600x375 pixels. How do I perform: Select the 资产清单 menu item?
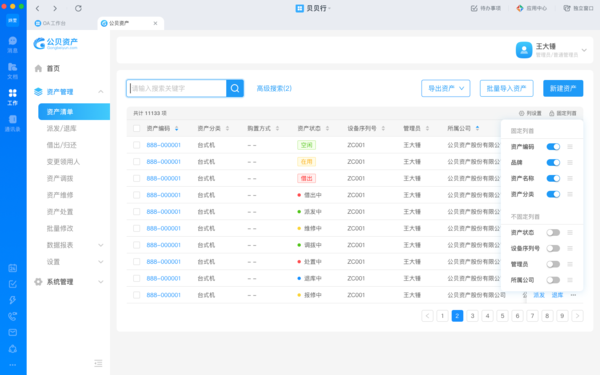click(x=74, y=112)
